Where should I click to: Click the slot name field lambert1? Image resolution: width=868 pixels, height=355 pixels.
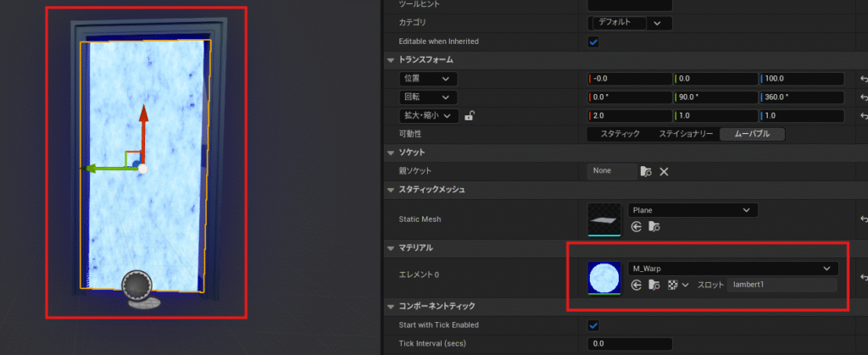[782, 285]
